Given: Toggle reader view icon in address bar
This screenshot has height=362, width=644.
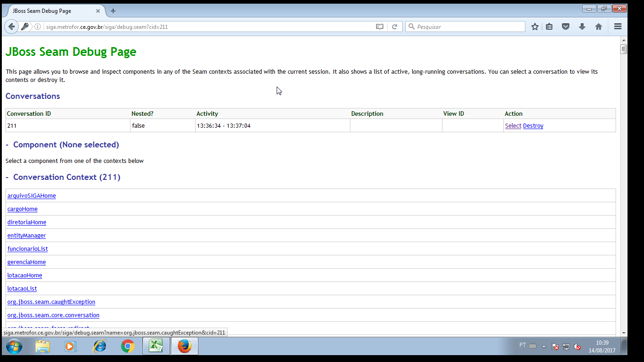Looking at the screenshot, I should point(380,27).
